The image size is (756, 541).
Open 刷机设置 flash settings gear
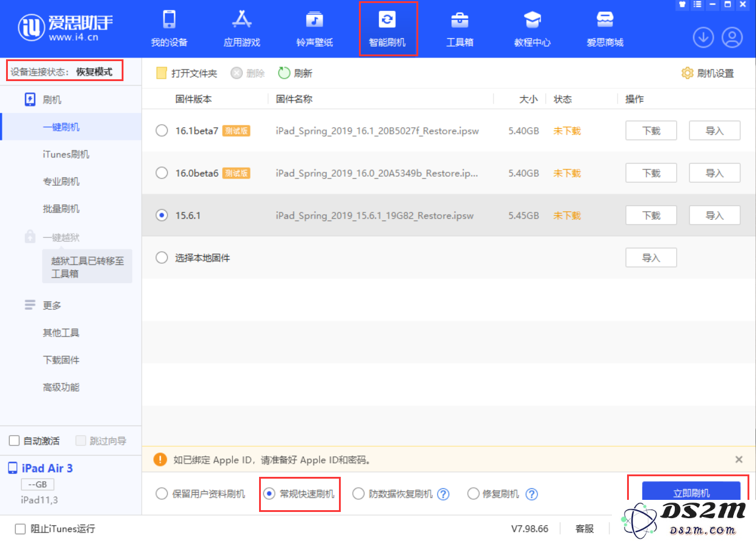pos(708,73)
